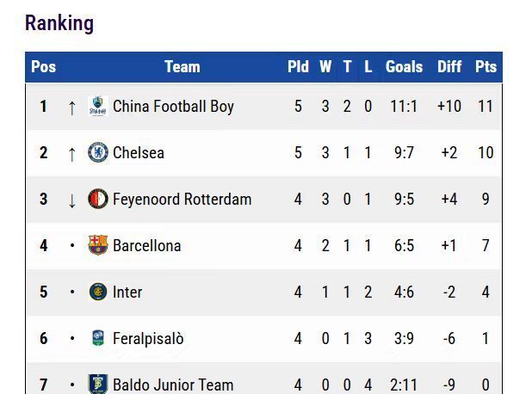Click the Goals column header
Viewport: 532px width, 394px height.
point(404,67)
